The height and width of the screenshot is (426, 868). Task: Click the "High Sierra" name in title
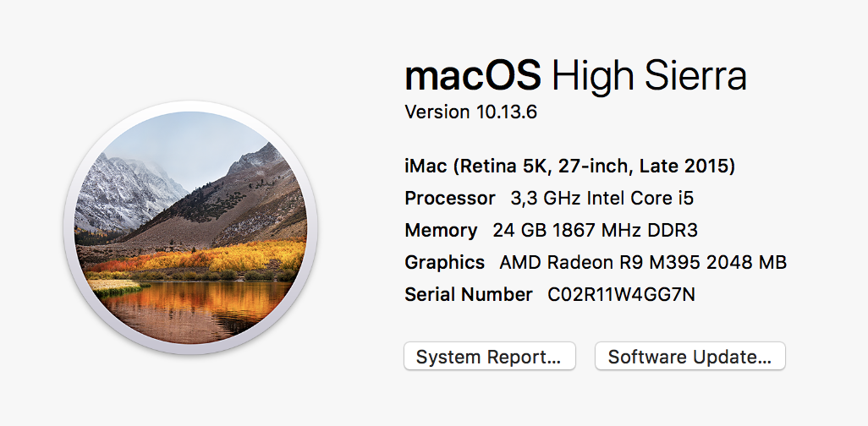(x=649, y=77)
